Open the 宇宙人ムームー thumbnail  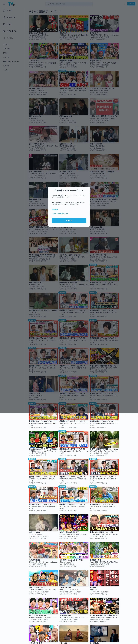coord(74,578)
